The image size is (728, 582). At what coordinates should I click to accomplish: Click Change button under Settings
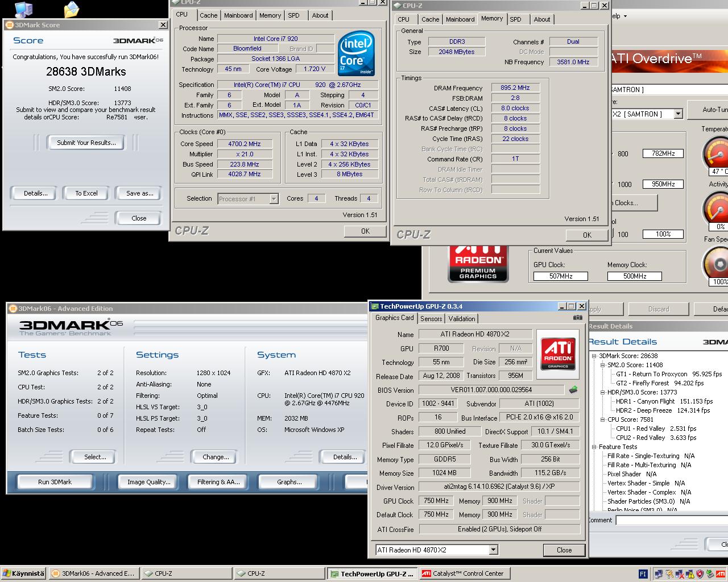[x=216, y=457]
